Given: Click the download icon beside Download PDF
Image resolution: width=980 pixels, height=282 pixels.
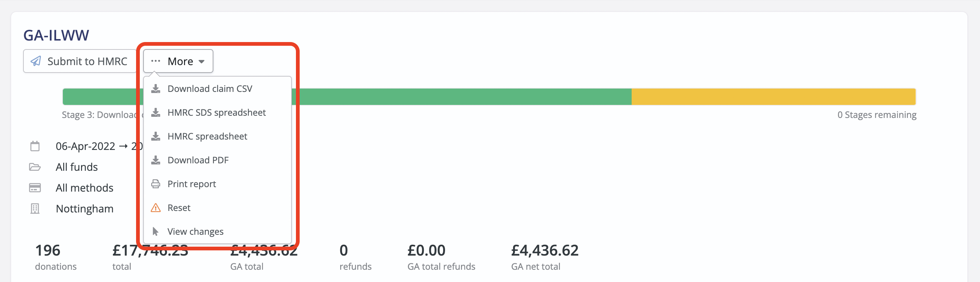Looking at the screenshot, I should [x=156, y=160].
